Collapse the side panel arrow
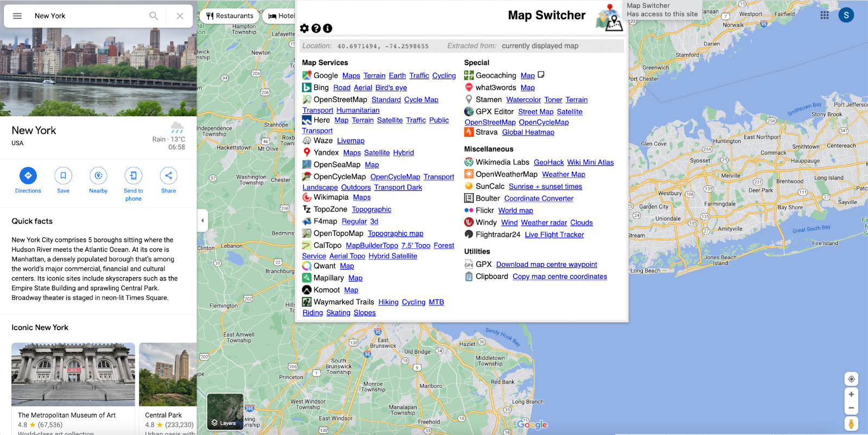Image resolution: width=868 pixels, height=435 pixels. [202, 220]
